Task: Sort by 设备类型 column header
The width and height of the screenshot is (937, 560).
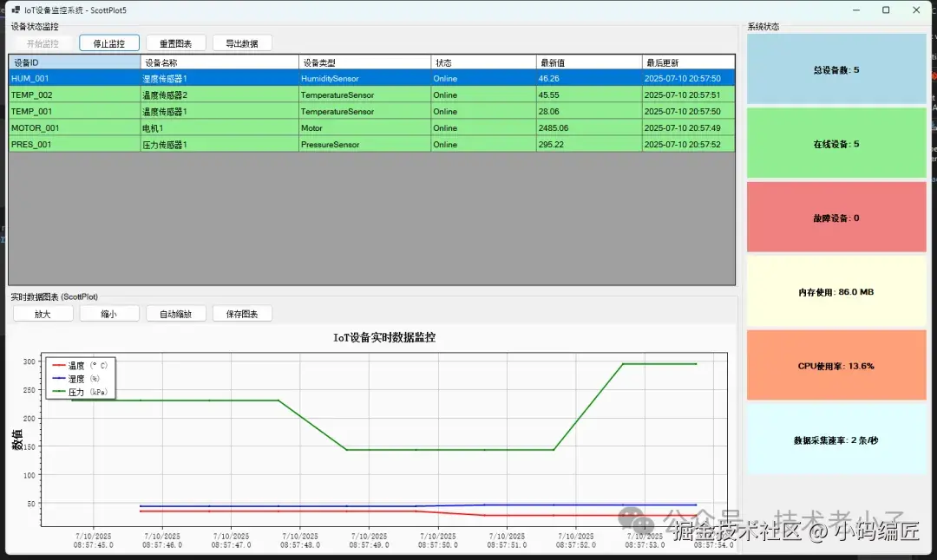Action: click(x=364, y=62)
